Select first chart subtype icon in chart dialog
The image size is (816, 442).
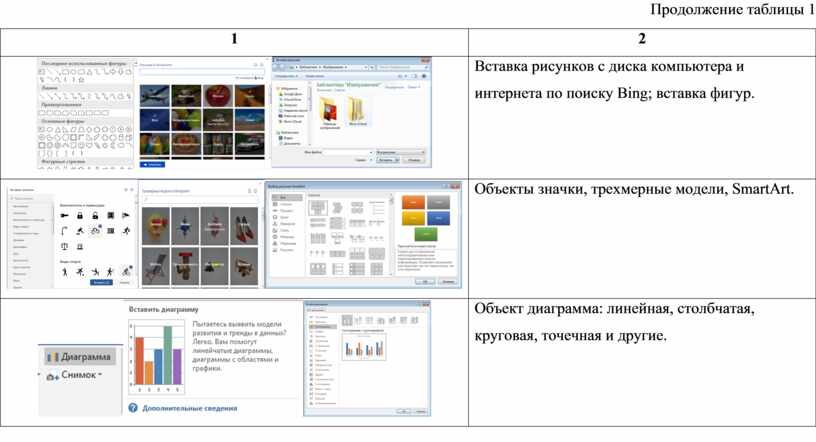pos(347,320)
